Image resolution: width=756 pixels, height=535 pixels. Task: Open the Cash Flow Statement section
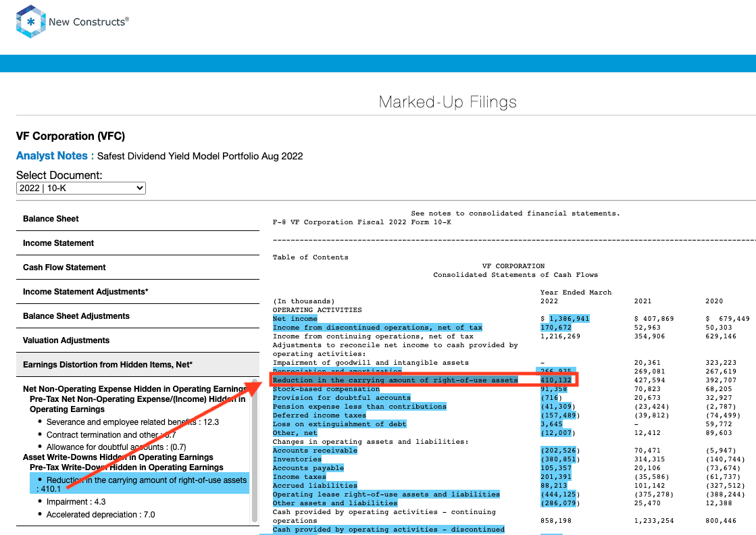[x=137, y=267]
